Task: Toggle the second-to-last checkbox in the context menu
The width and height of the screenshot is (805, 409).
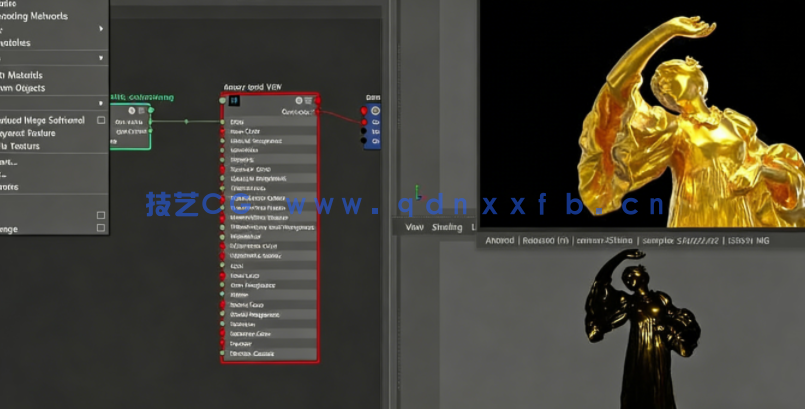Action: click(x=101, y=215)
